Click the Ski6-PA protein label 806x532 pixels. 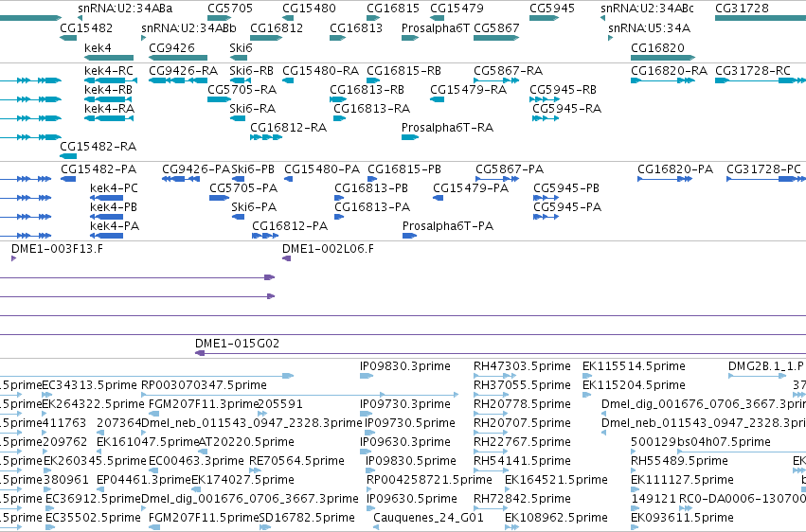coord(254,207)
